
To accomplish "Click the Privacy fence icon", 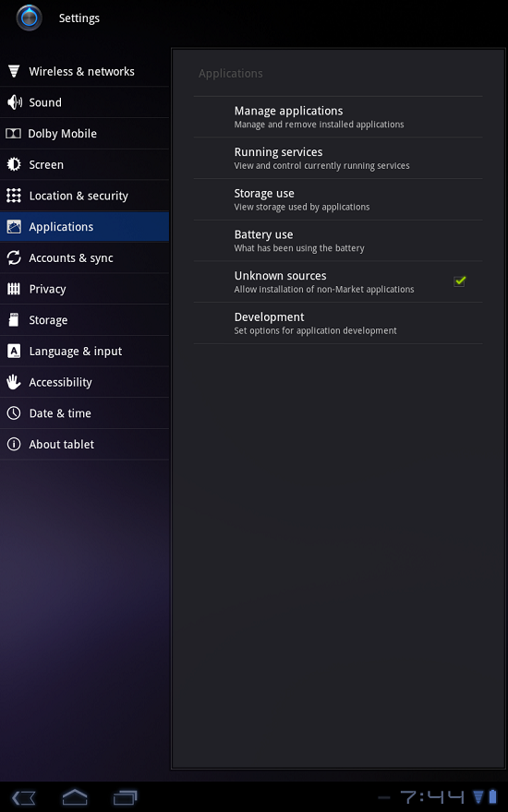I will pyautogui.click(x=14, y=289).
